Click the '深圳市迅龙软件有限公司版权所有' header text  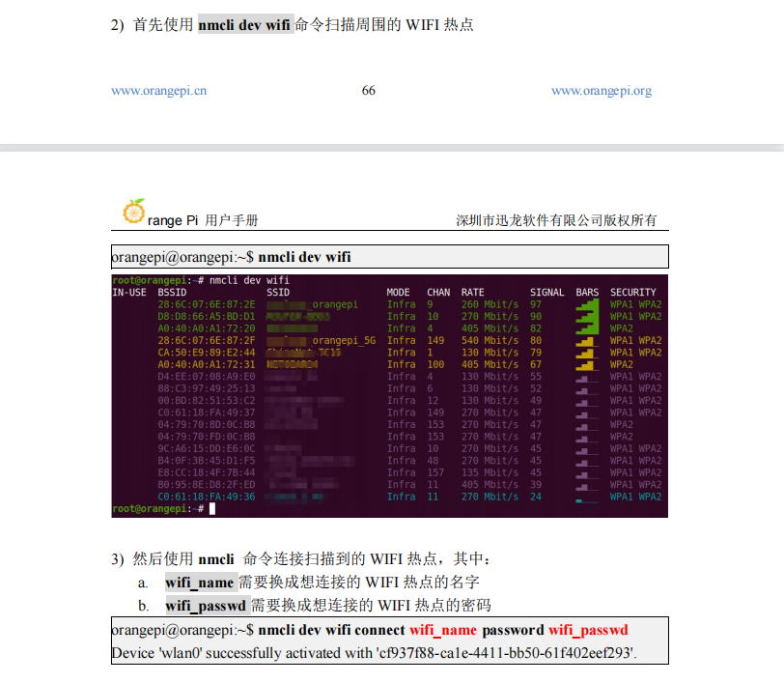pyautogui.click(x=556, y=220)
